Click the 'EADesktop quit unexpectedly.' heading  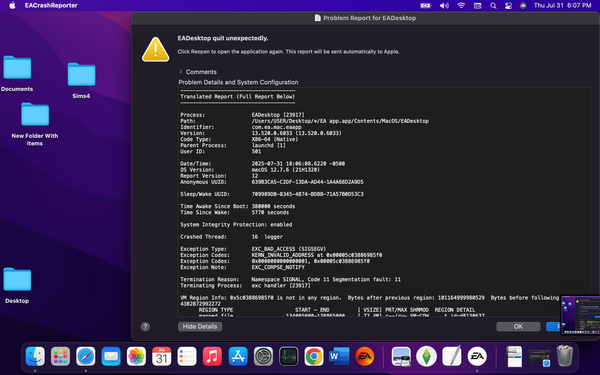(223, 38)
